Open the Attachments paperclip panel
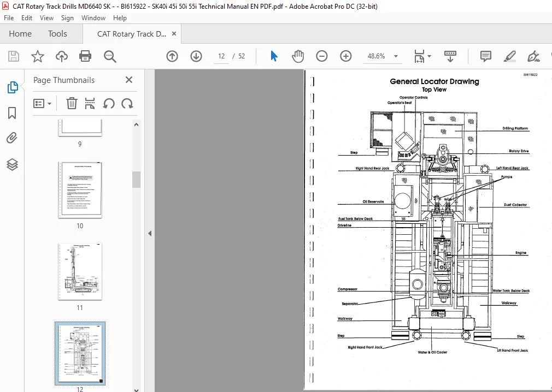 click(12, 138)
